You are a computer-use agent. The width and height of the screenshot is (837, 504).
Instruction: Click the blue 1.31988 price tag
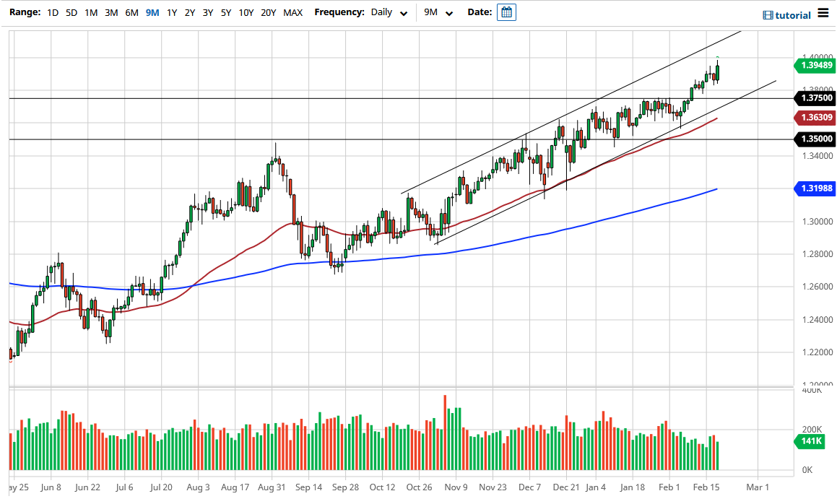[815, 189]
